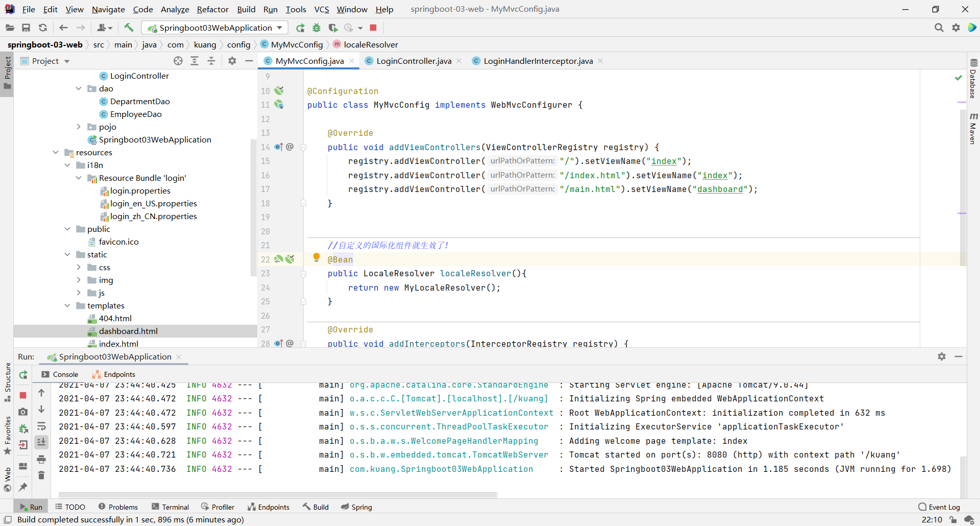Hide the Project tool window
This screenshot has width=980, height=526.
pos(249,61)
